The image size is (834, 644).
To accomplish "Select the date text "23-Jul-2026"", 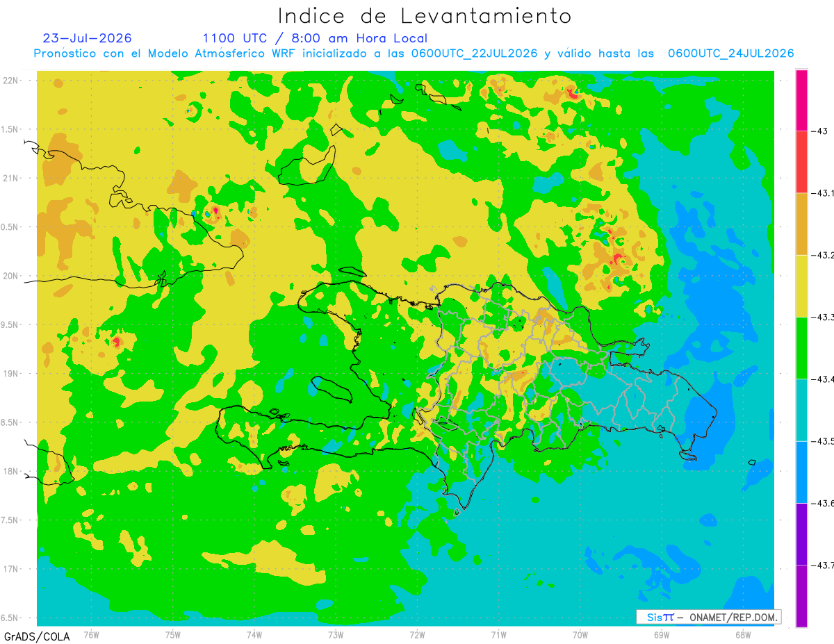I will (87, 38).
